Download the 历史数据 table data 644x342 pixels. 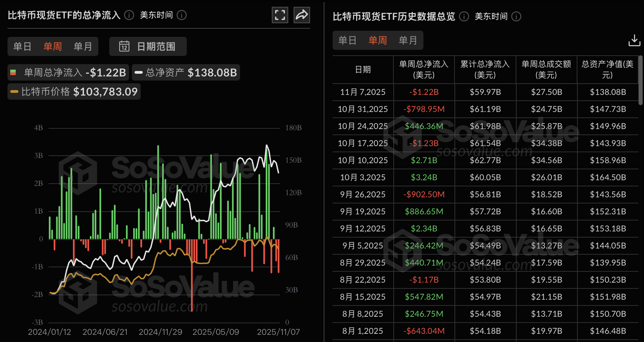[634, 40]
